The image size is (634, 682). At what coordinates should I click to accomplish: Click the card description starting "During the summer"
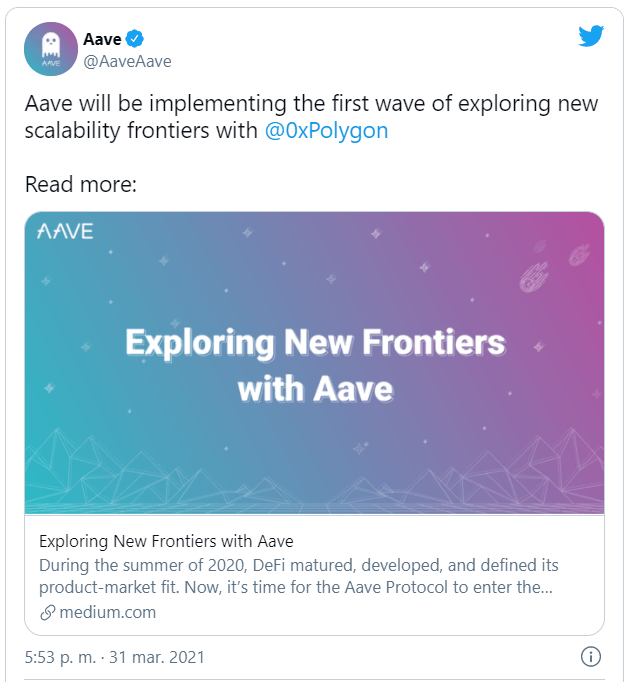(x=298, y=576)
